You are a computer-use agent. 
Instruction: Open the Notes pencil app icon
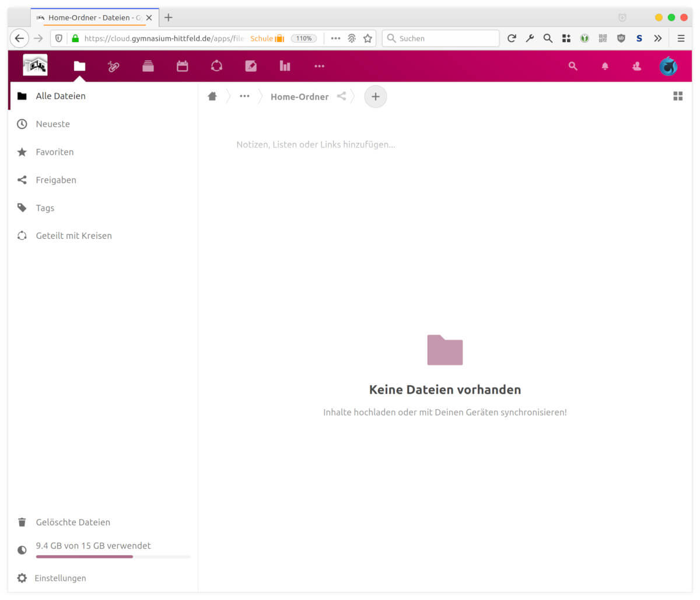coord(251,66)
